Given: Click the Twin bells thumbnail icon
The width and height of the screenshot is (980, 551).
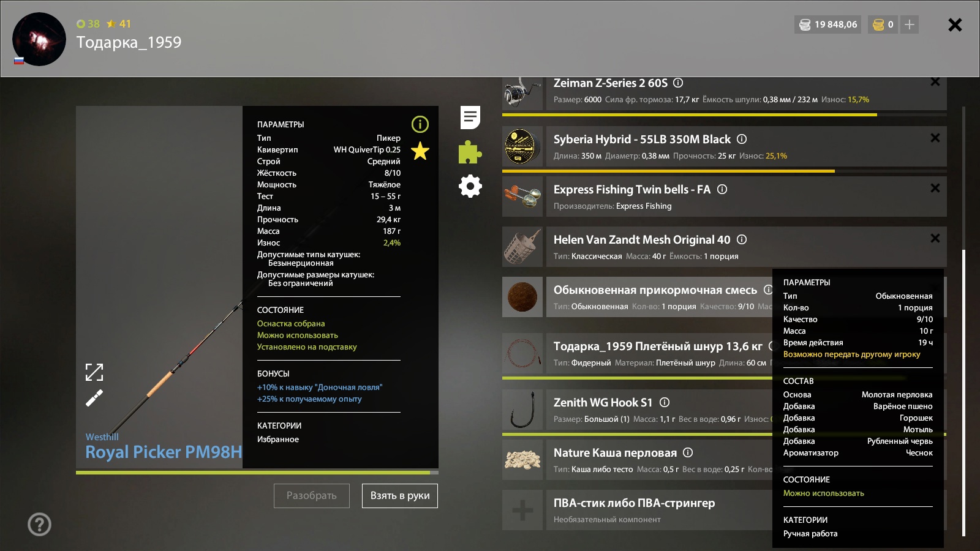Looking at the screenshot, I should tap(522, 197).
